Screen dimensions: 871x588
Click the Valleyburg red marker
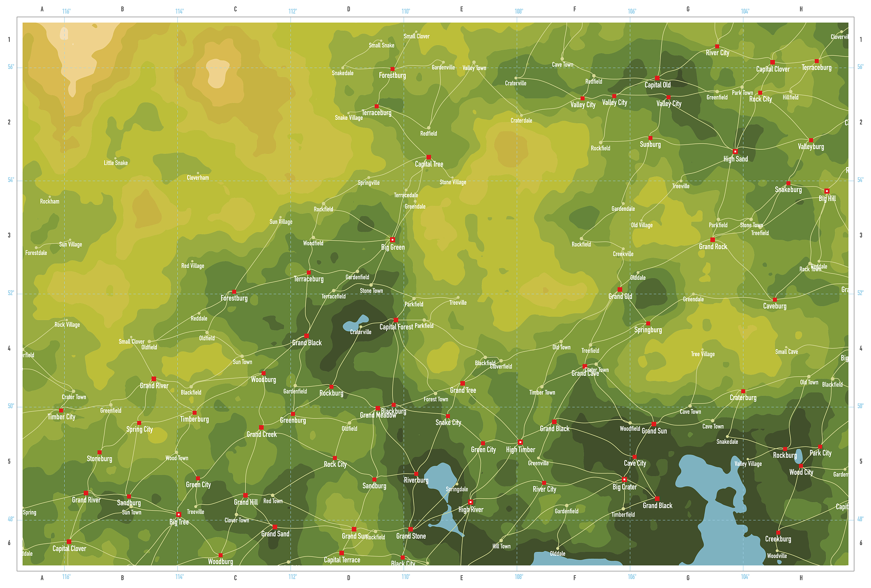[x=811, y=140]
